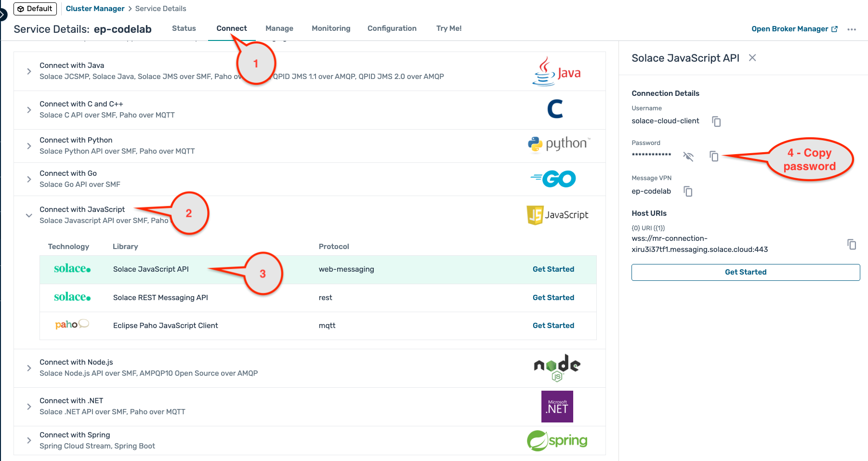Open the Configuration tab
The image size is (868, 461).
392,28
